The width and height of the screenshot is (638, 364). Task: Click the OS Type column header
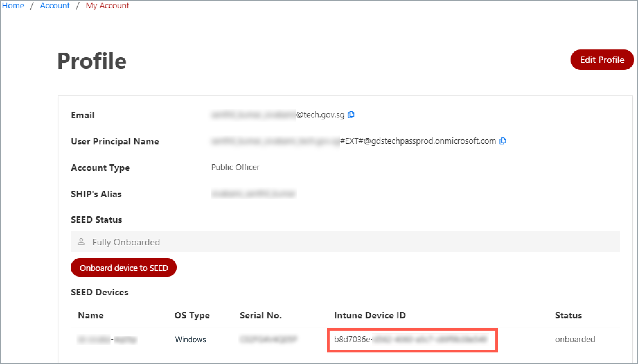192,315
